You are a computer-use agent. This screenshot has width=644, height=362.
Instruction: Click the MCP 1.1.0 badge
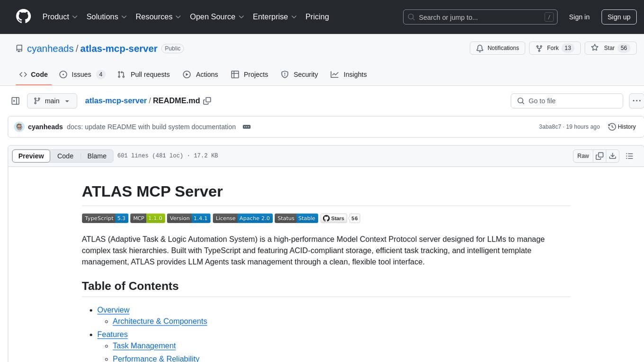[x=147, y=218]
